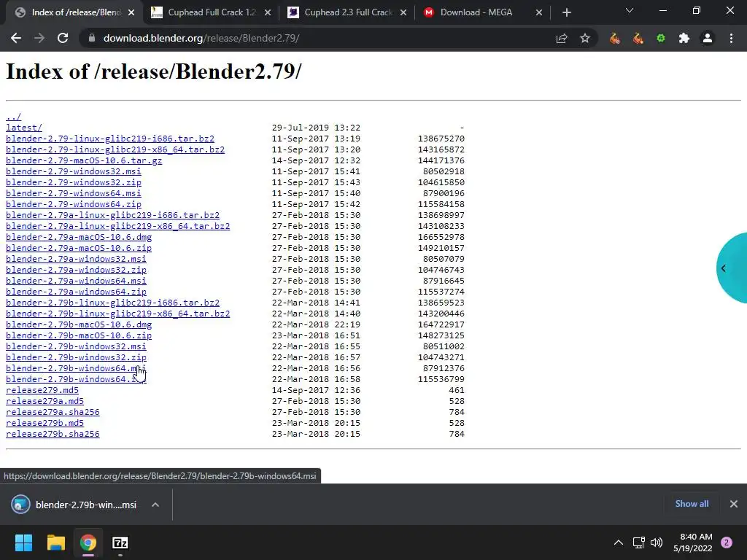Open the tab search chevron
747x560 pixels.
(x=630, y=10)
